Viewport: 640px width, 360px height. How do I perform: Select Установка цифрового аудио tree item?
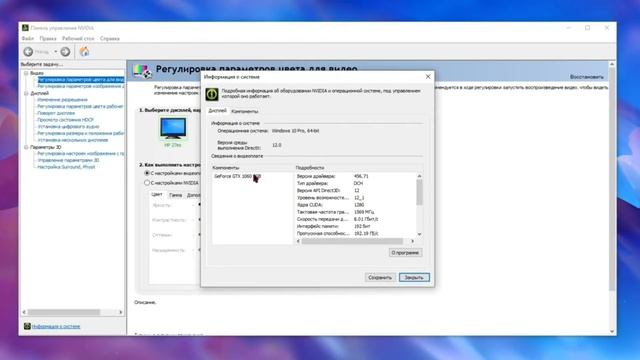[68, 127]
